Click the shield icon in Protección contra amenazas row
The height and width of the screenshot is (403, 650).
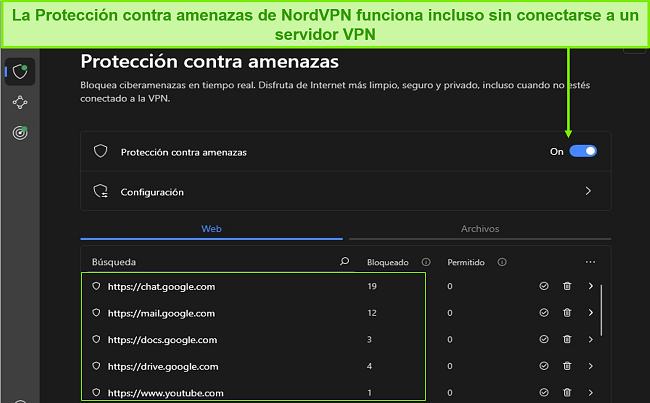click(x=100, y=151)
